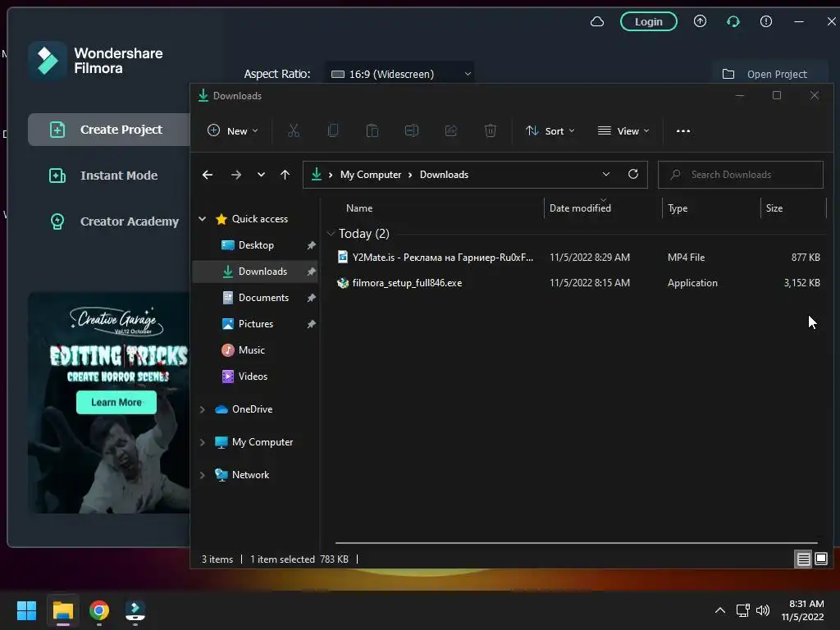Viewport: 840px width, 630px height.
Task: Expand the address bar history dropdown
Action: (x=606, y=174)
